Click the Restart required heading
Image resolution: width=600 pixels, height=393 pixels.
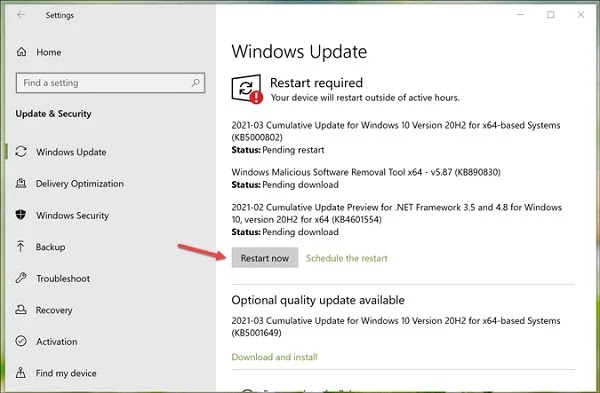316,83
